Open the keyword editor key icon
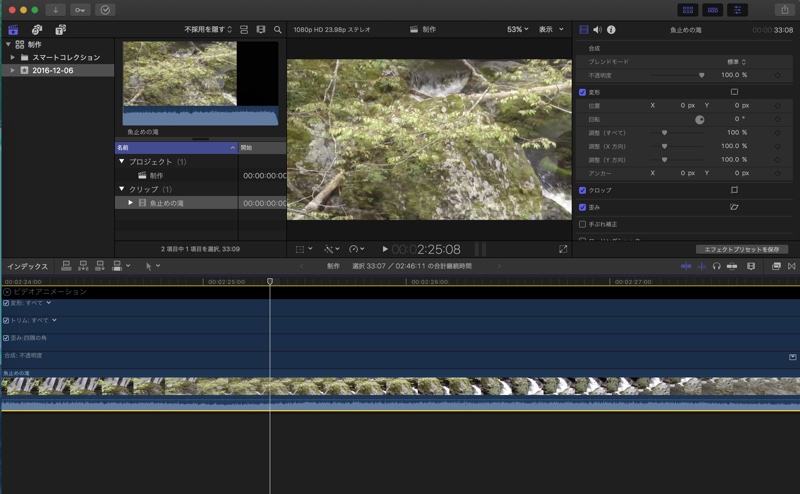Viewport: 800px width, 494px height. tap(80, 9)
